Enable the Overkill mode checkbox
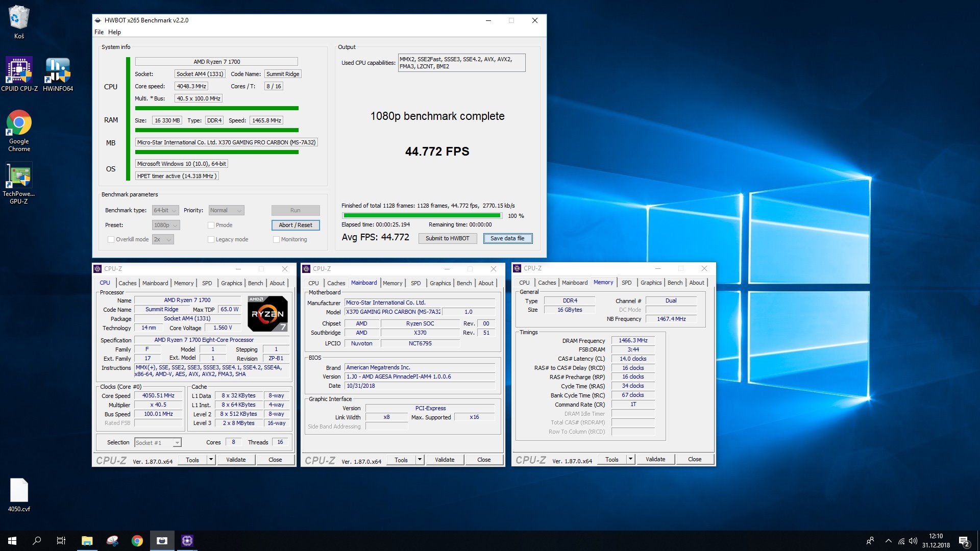This screenshot has height=551, width=980. [111, 239]
